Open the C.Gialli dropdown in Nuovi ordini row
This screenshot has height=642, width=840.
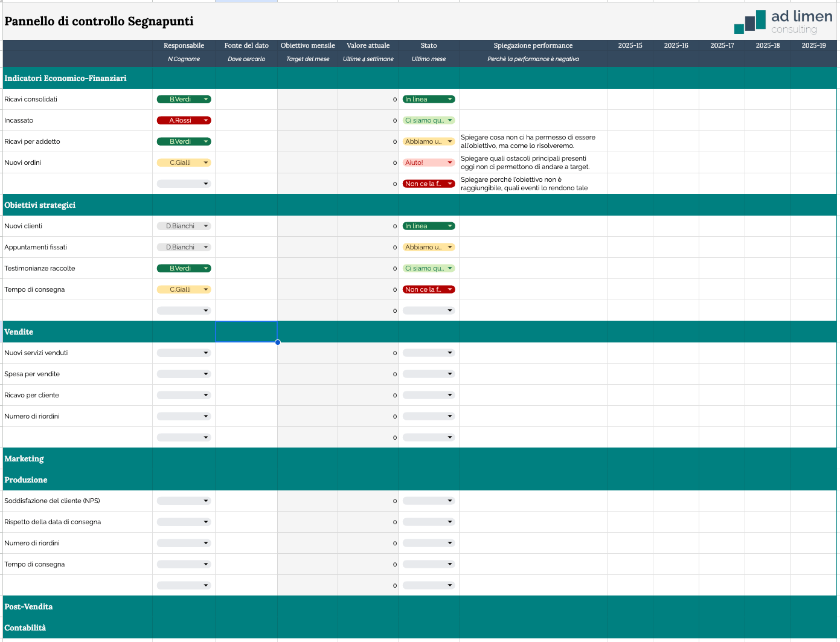[184, 162]
